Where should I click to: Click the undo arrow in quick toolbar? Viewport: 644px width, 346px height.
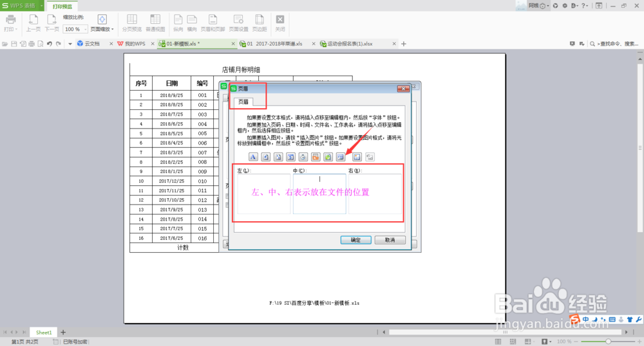50,44
